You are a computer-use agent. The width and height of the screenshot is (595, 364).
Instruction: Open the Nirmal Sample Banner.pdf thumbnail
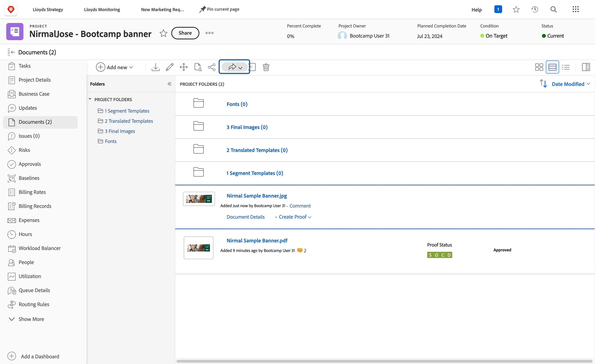198,248
